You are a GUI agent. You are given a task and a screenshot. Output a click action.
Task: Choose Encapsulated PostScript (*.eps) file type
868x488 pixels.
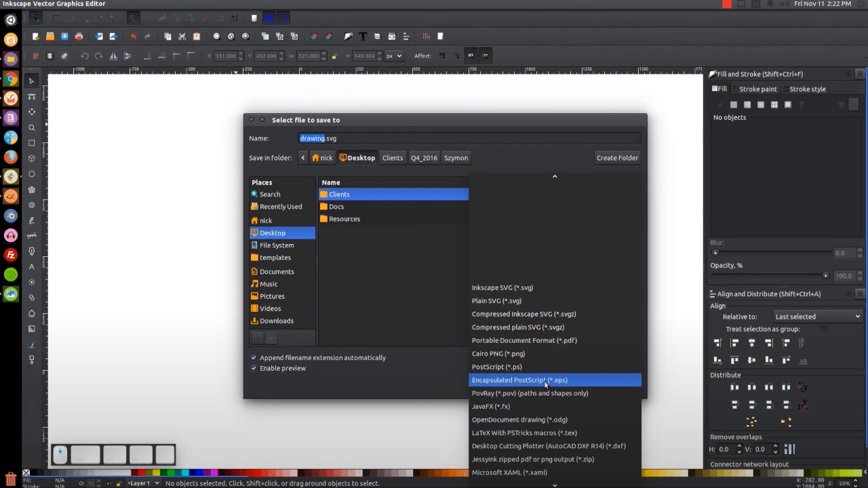(x=555, y=380)
